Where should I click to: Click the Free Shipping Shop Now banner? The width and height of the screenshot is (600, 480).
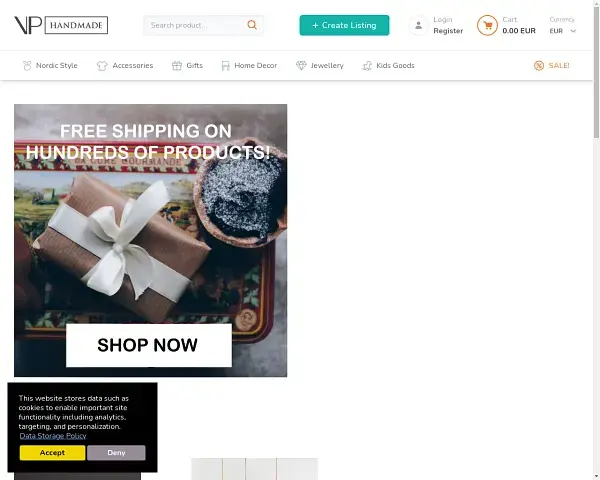pos(150,240)
